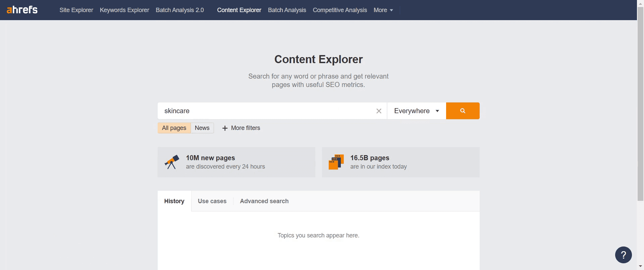The width and height of the screenshot is (644, 270).
Task: Click the stacked pages icon
Action: pos(336,162)
